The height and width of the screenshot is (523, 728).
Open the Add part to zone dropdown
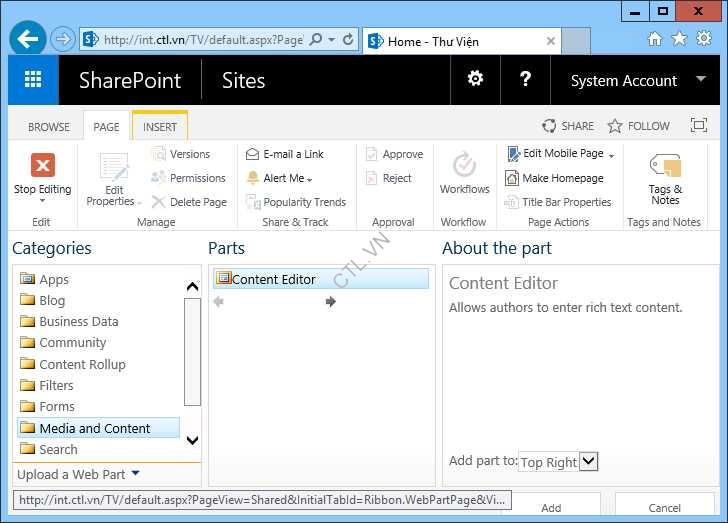(588, 461)
